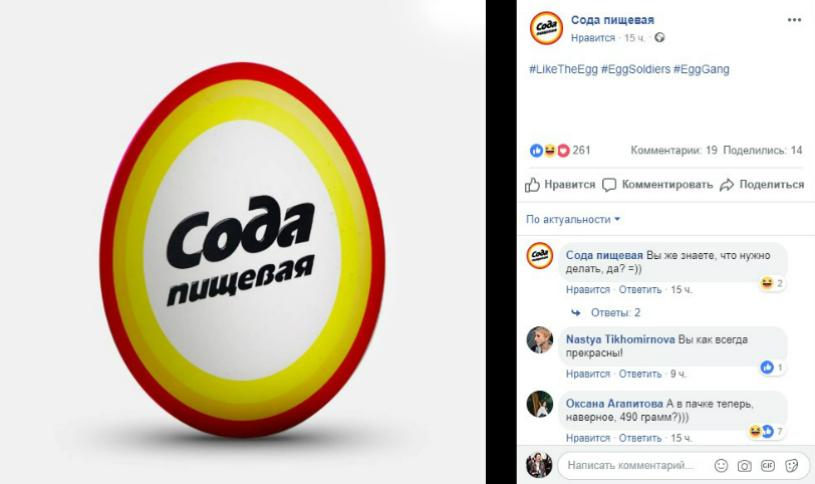Open Сода пищевая page name in header
Screen dimensions: 815x484
pyautogui.click(x=612, y=20)
